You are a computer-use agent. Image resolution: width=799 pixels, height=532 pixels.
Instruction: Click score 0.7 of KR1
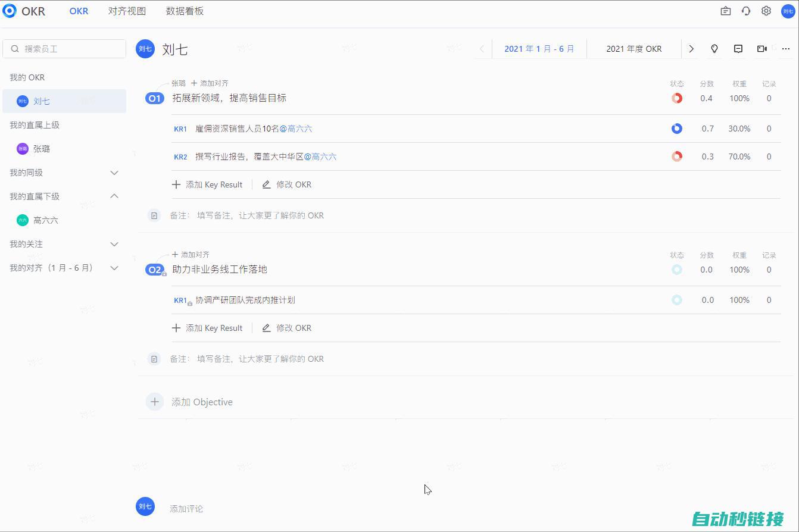(707, 129)
